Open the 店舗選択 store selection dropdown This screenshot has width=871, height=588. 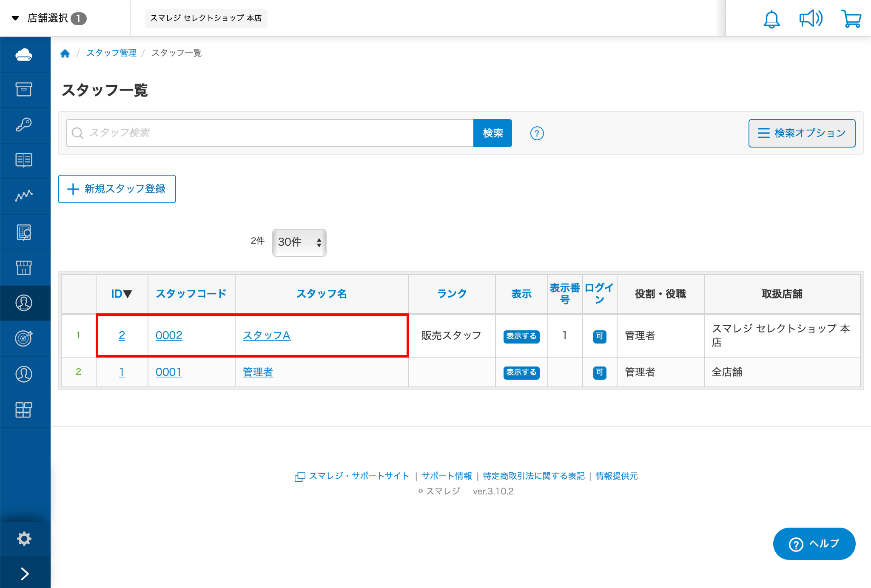[x=49, y=18]
